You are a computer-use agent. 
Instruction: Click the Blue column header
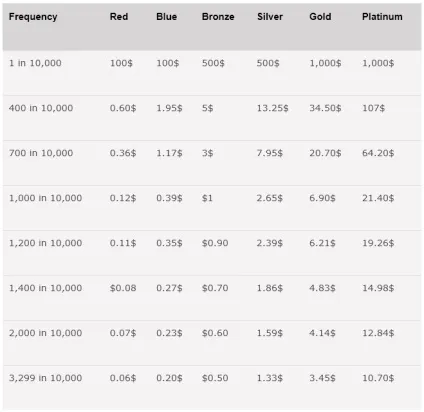[x=167, y=16]
